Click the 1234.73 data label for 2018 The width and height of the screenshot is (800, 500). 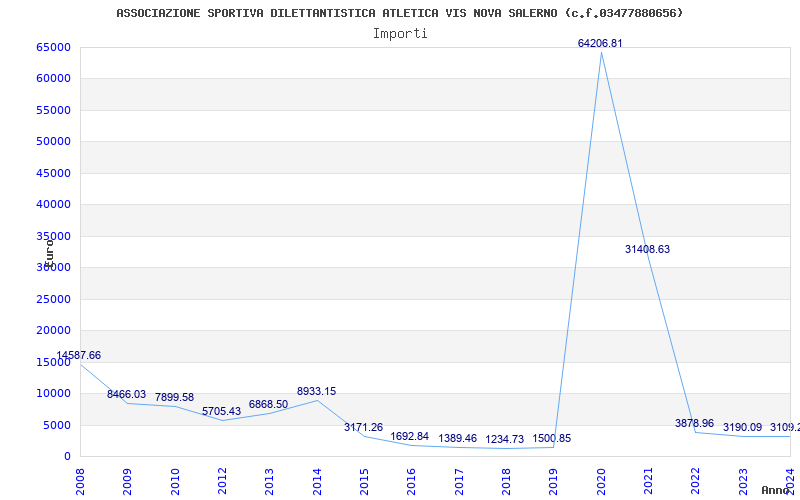click(x=505, y=439)
